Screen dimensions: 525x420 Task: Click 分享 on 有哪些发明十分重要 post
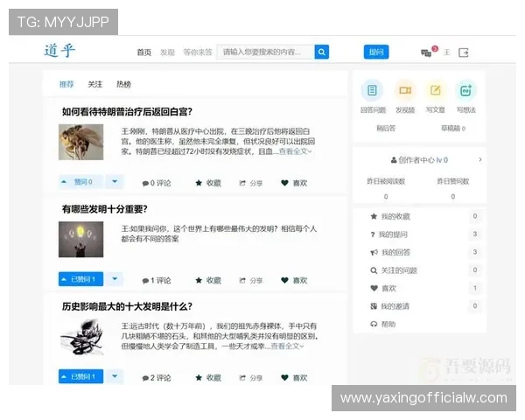pos(251,281)
